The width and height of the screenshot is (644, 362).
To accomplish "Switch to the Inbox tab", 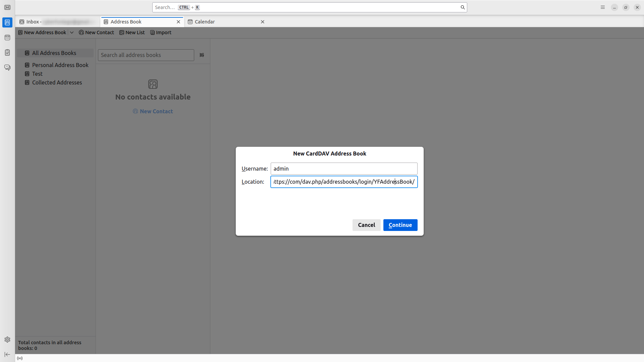I will pyautogui.click(x=57, y=22).
